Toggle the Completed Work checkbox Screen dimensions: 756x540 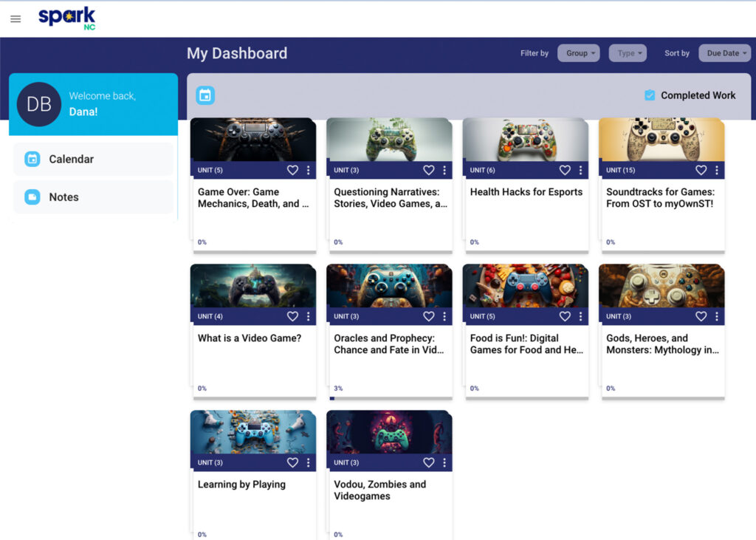[x=649, y=95]
